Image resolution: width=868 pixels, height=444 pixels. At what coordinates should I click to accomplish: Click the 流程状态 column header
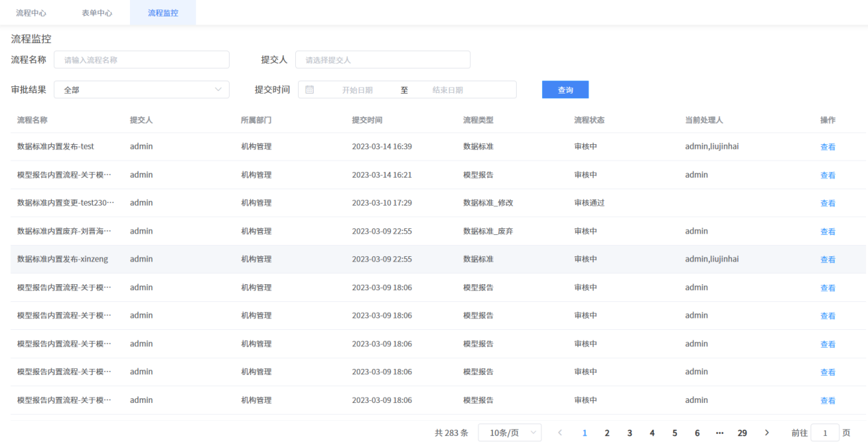[x=589, y=120]
